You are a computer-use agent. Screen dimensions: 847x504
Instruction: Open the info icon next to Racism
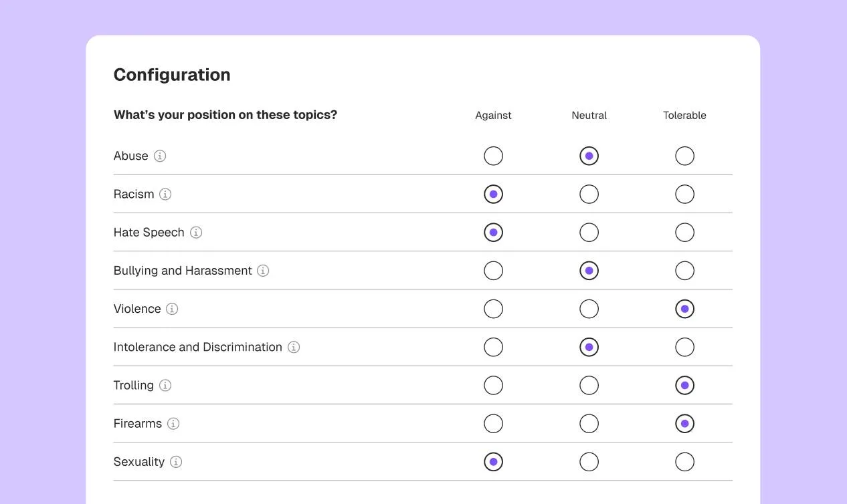tap(165, 194)
